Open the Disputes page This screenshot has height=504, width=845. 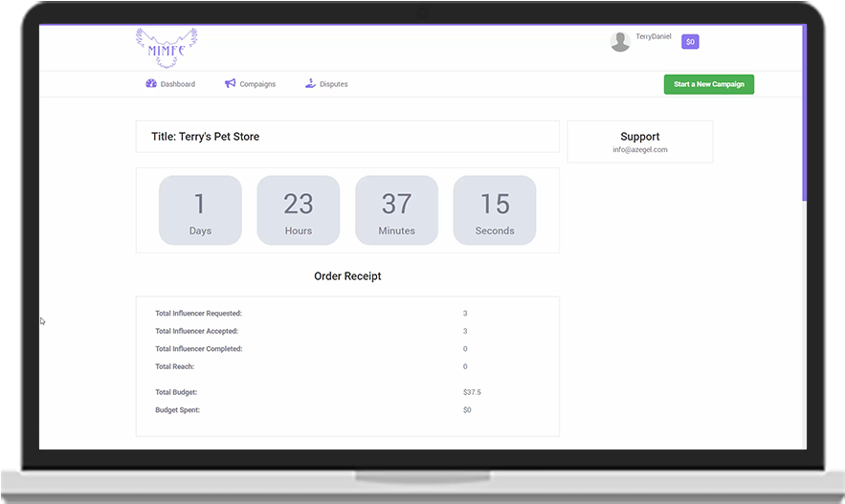[326, 84]
